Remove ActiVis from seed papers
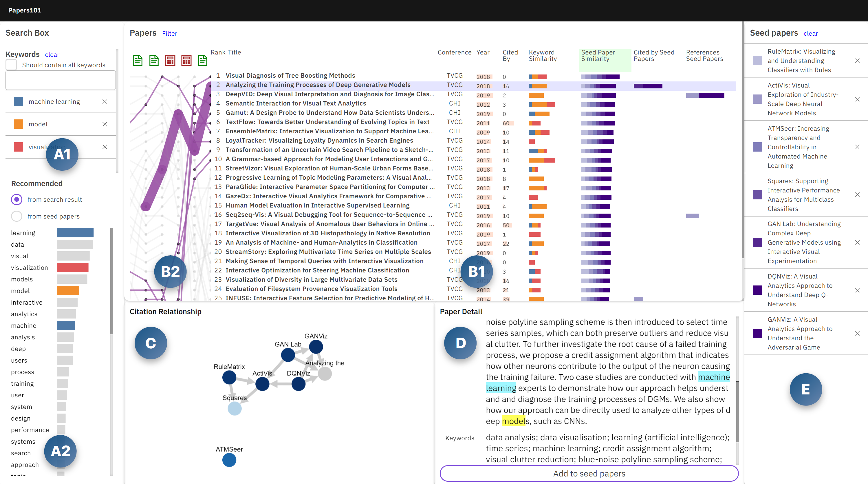Image resolution: width=868 pixels, height=484 pixels. [858, 99]
